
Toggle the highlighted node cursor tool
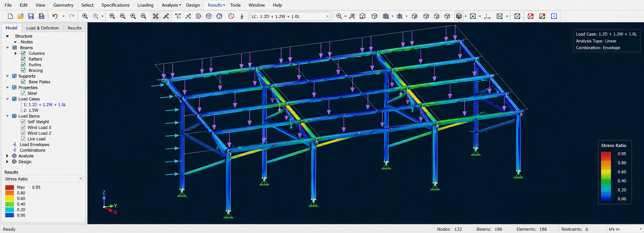(x=156, y=16)
